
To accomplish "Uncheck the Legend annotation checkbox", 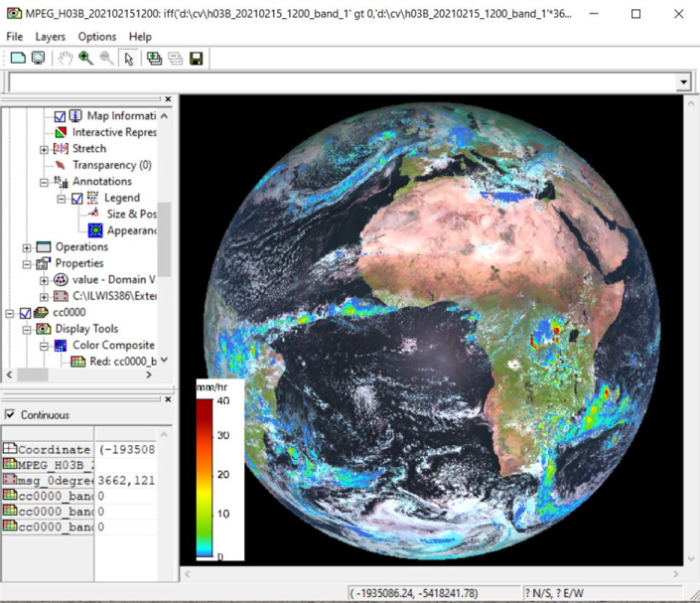I will (x=77, y=198).
